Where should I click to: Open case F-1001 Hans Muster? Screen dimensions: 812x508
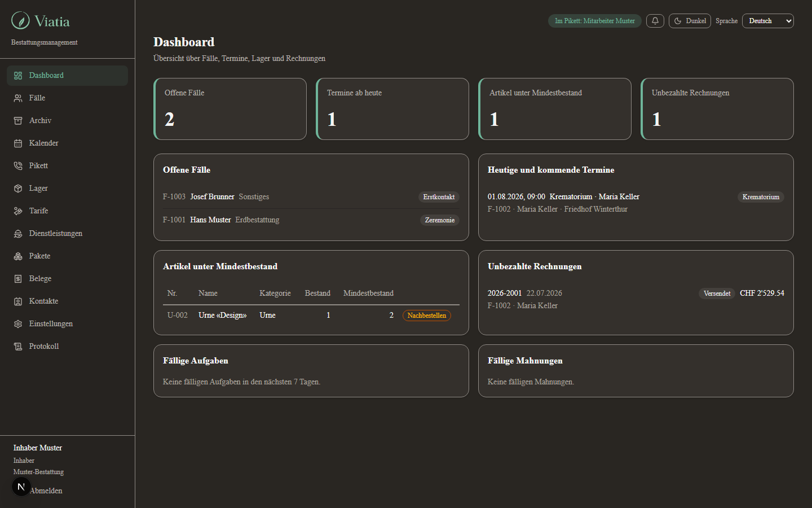[x=311, y=220]
